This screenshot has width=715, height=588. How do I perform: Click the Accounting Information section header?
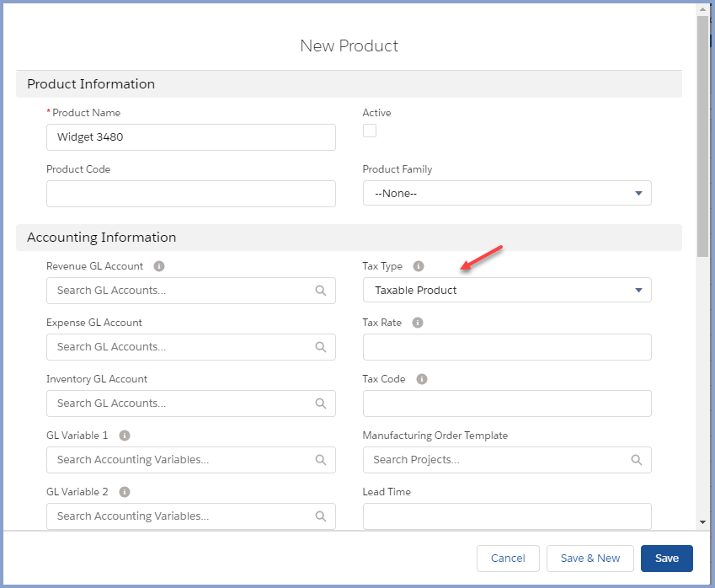(x=349, y=238)
